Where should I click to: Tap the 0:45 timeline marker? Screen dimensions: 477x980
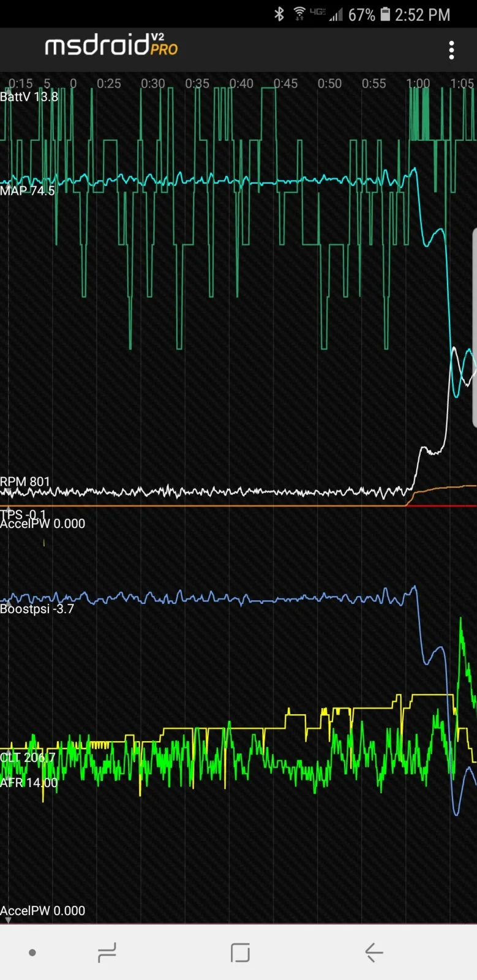tap(285, 83)
